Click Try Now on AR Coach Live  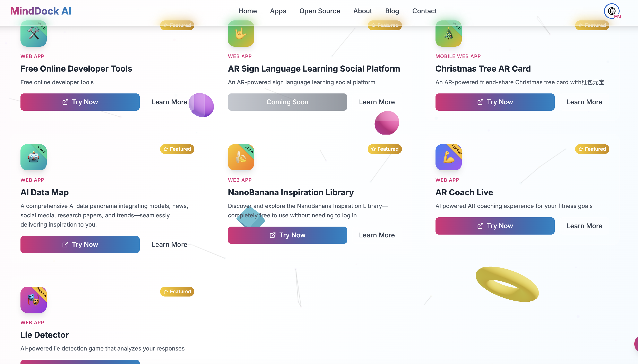495,226
